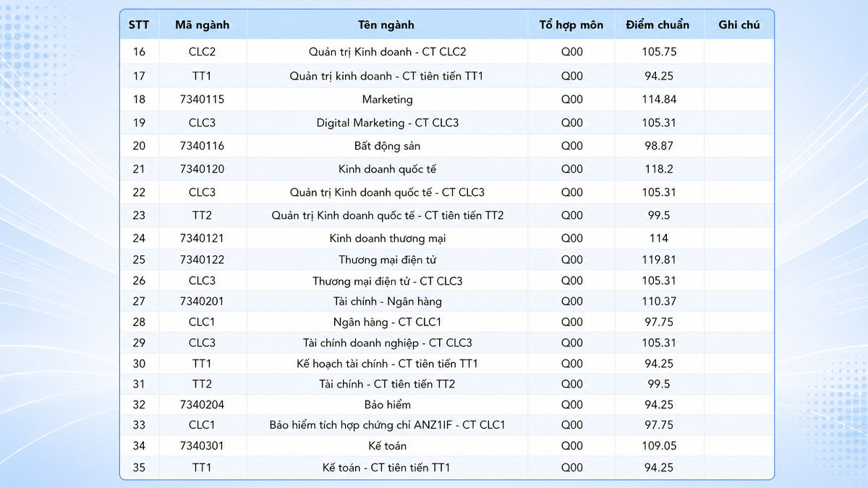Select Thương mại điện tử - CT CLC3 cell
868x488 pixels.
point(388,281)
